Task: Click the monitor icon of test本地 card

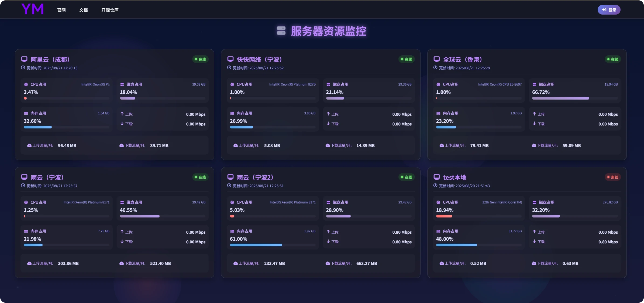Action: pos(437,177)
